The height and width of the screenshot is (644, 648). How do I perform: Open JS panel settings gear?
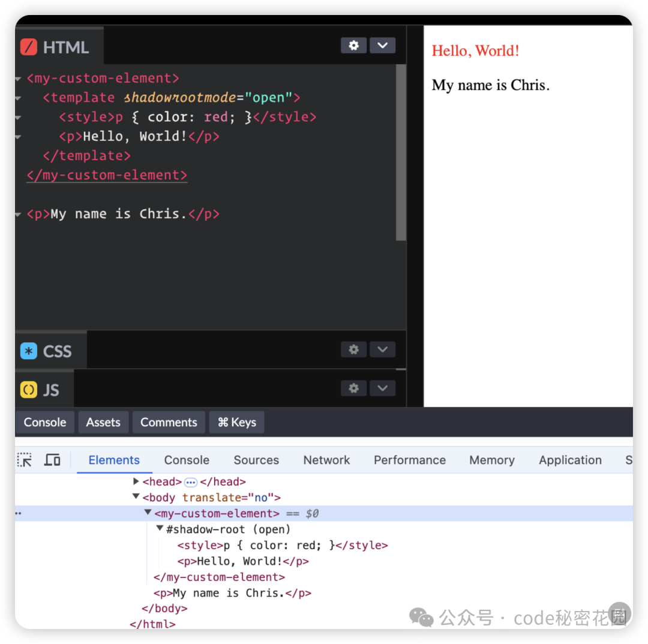point(353,389)
